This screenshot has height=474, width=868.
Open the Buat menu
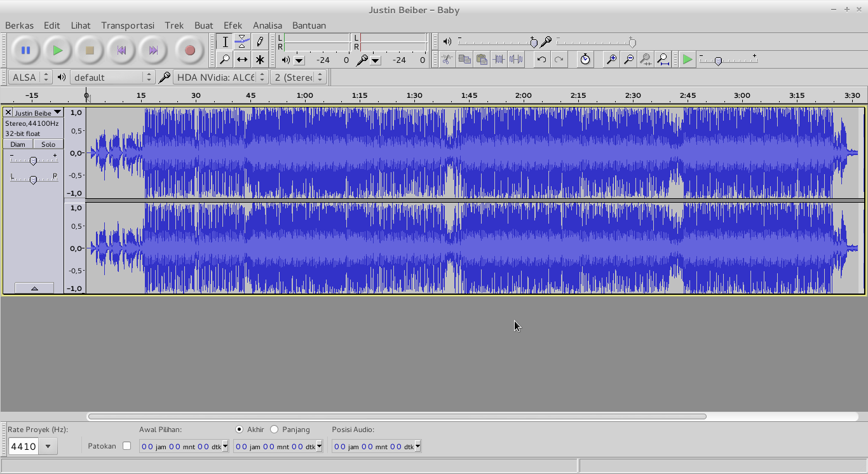coord(203,25)
